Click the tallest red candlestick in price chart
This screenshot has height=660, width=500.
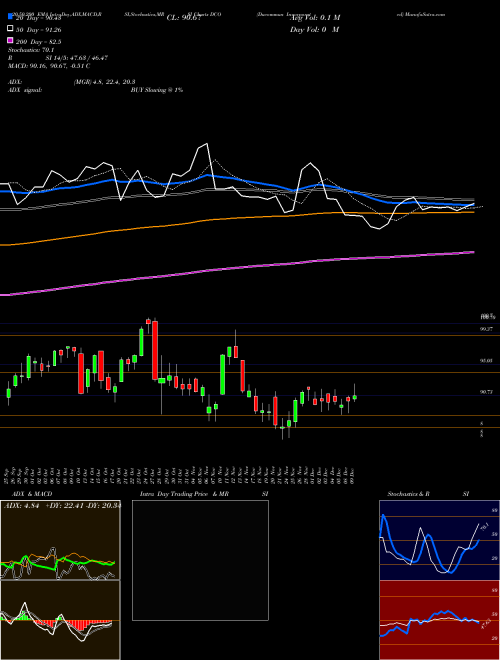coord(155,350)
